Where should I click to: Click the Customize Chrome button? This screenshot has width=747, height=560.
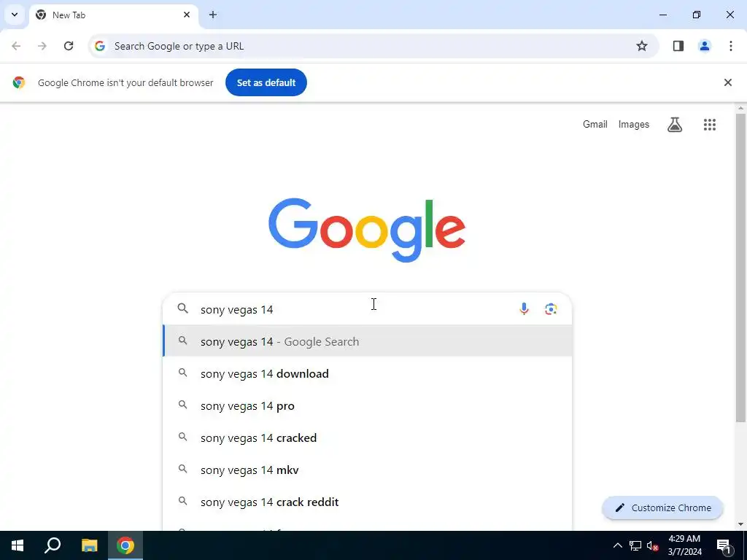point(662,507)
